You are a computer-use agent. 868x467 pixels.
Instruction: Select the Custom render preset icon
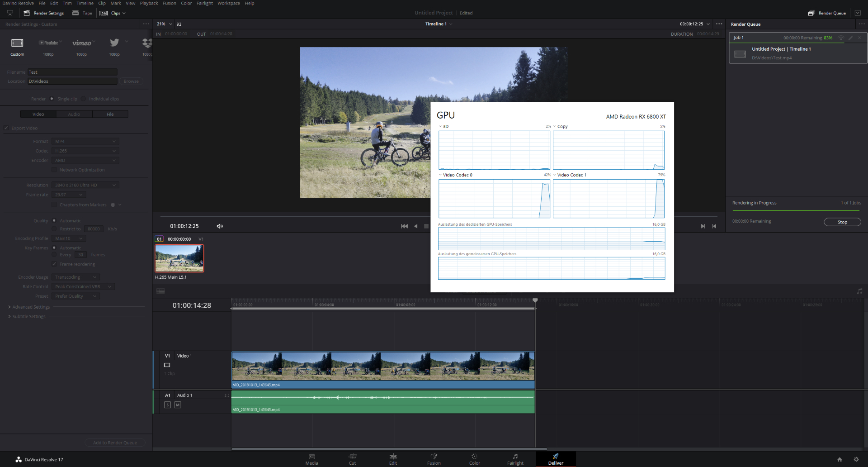[x=17, y=43]
